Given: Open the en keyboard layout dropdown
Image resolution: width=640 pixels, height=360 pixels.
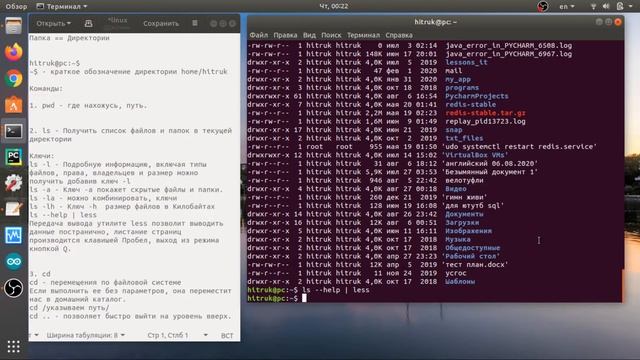Looking at the screenshot, I should click(567, 6).
